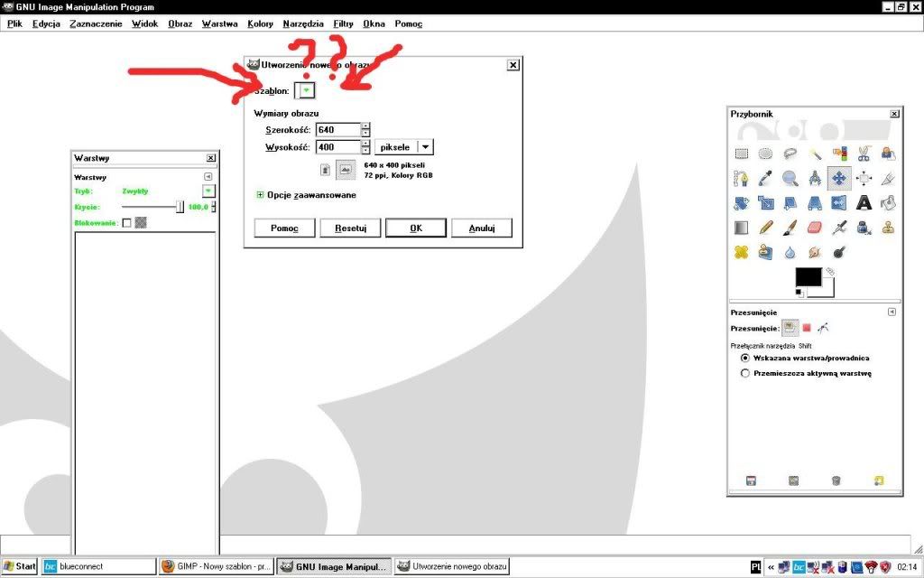Choose 'Przemieszcza aktywną warstwę' radio option
Screen dimensions: 924x578
click(x=744, y=372)
